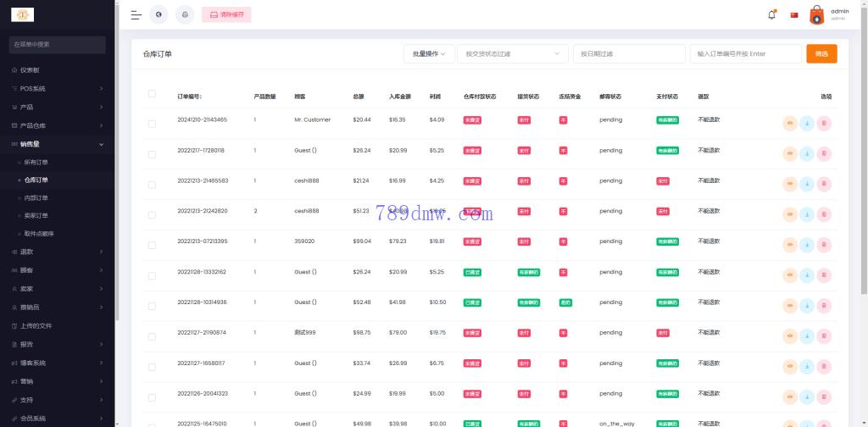Image resolution: width=868 pixels, height=427 pixels.
Task: Delete order 20221213-21465583 using the trash icon
Action: click(x=824, y=185)
